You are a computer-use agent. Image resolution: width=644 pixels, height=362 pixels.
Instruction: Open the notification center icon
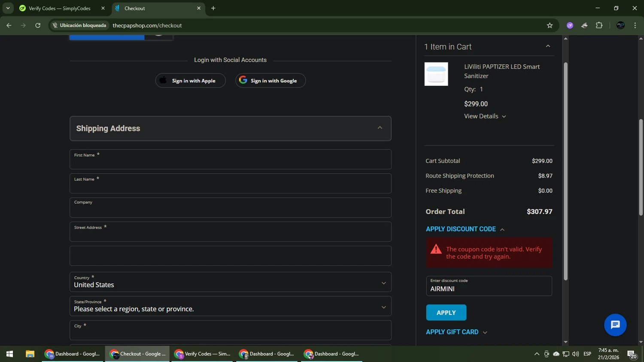click(632, 354)
